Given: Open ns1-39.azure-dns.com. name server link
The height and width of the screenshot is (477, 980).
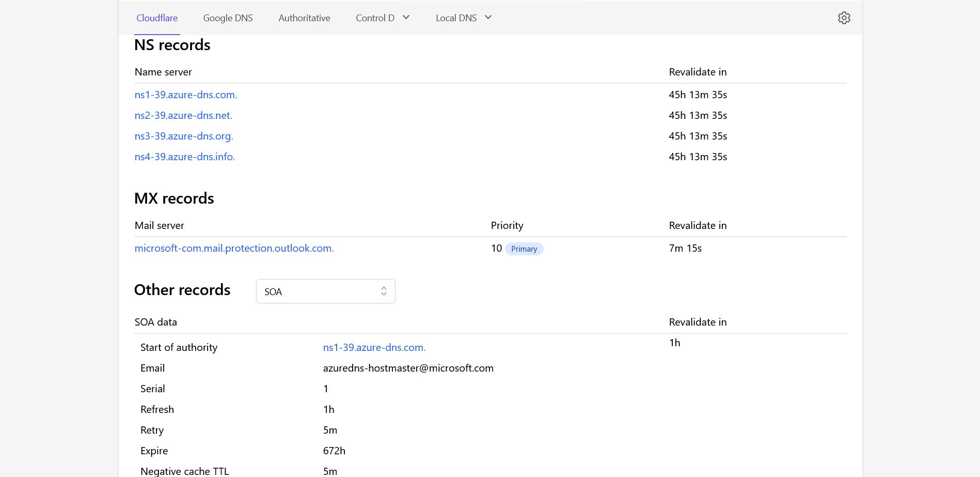Looking at the screenshot, I should click(186, 95).
